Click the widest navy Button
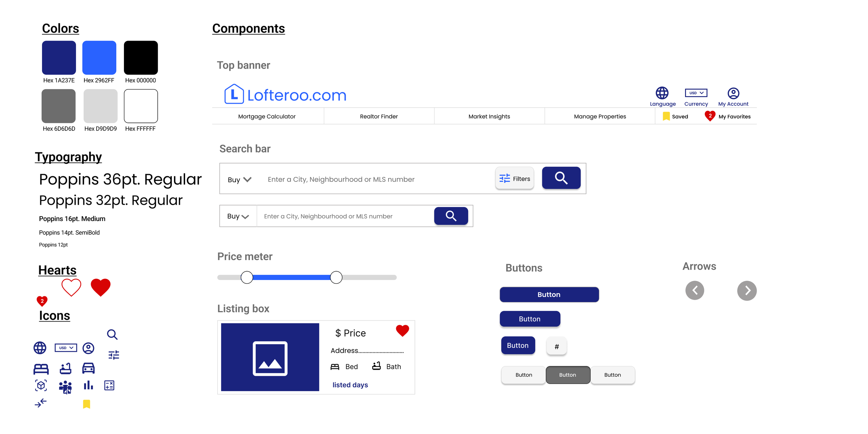 point(549,295)
